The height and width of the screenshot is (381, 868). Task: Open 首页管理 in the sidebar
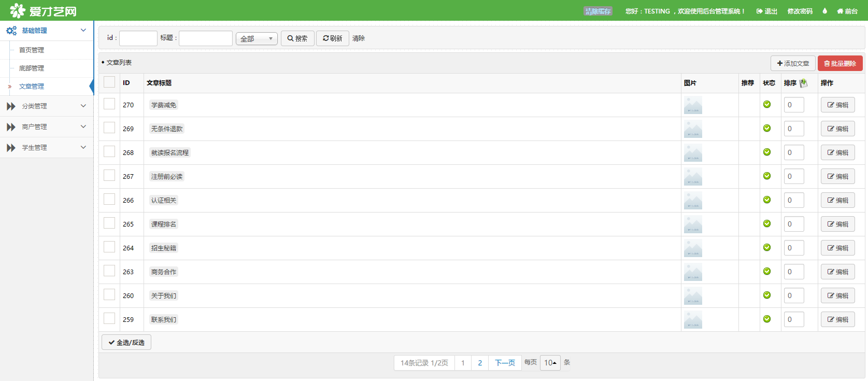[x=32, y=50]
